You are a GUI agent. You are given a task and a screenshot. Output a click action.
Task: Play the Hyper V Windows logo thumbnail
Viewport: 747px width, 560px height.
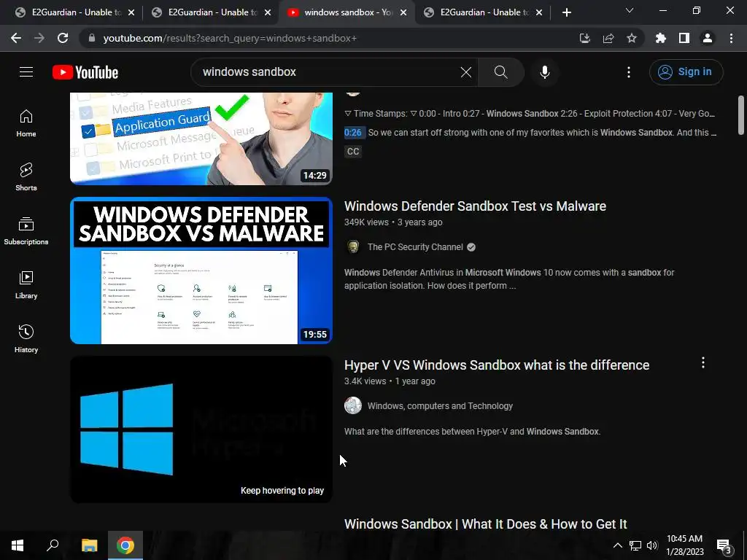click(x=201, y=429)
